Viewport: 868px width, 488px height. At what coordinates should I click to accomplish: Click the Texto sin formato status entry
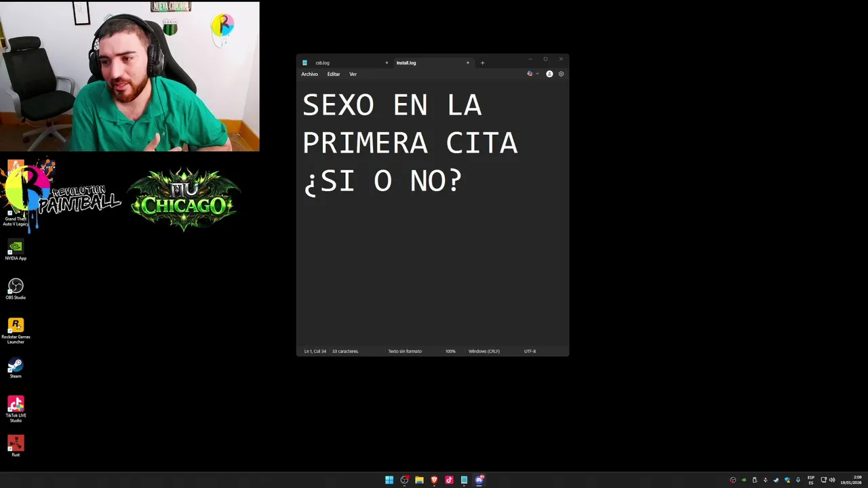point(405,351)
